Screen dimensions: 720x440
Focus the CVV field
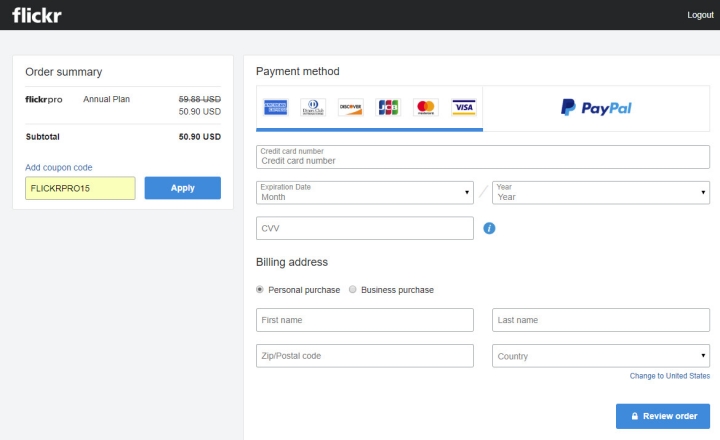365,228
